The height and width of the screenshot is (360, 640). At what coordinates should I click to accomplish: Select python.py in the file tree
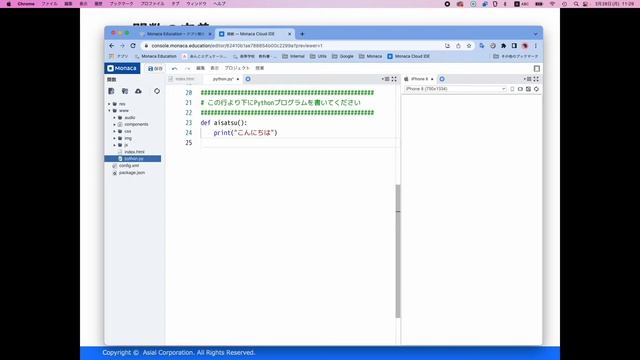pos(133,158)
